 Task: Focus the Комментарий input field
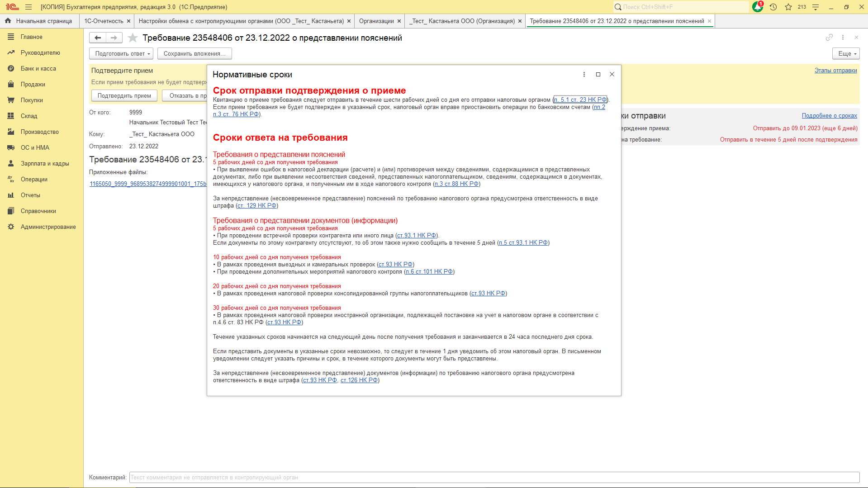coord(494,477)
